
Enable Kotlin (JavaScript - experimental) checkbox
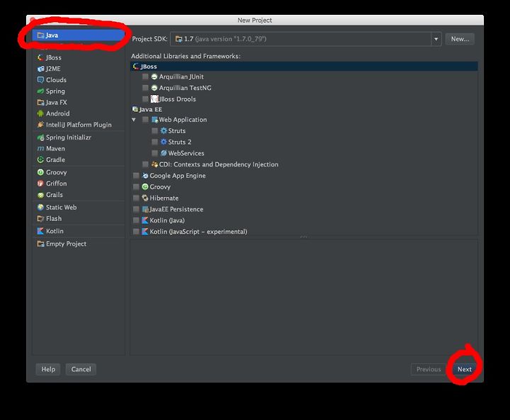coord(136,232)
